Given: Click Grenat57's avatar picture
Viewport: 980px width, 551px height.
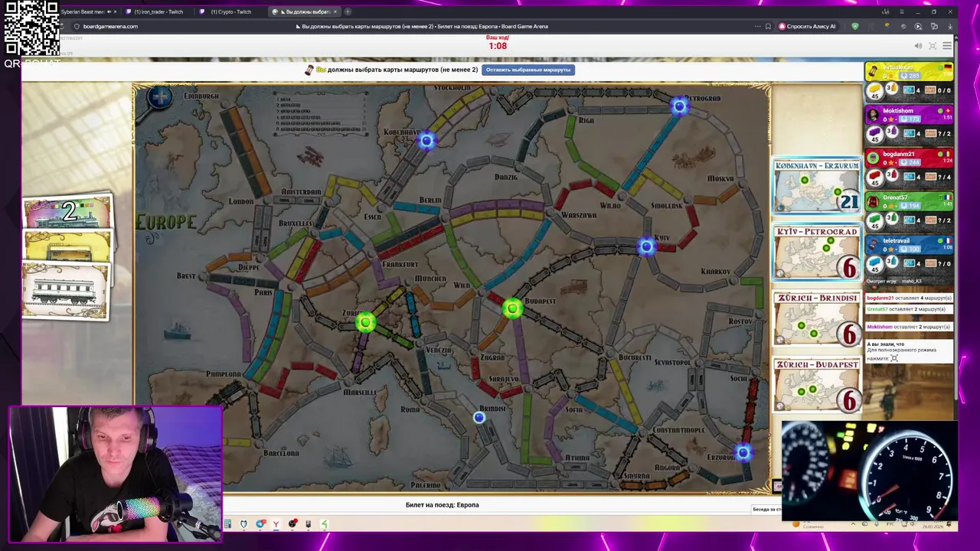Looking at the screenshot, I should (x=873, y=202).
